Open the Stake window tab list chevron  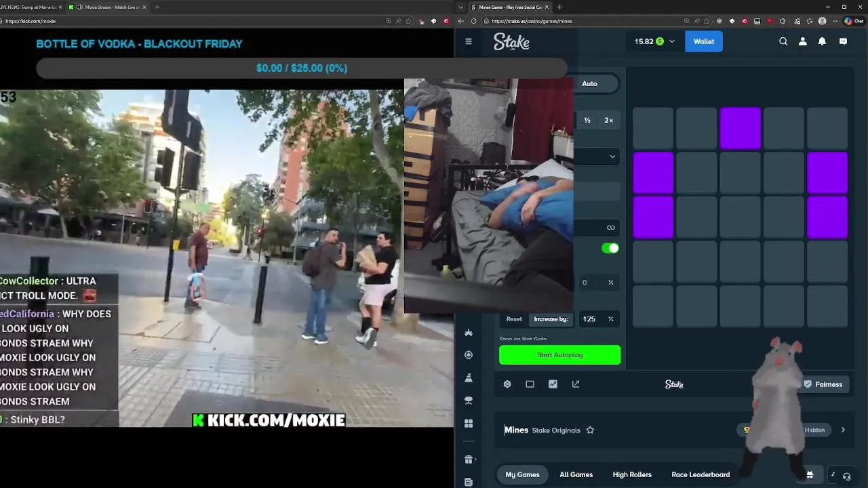(461, 7)
